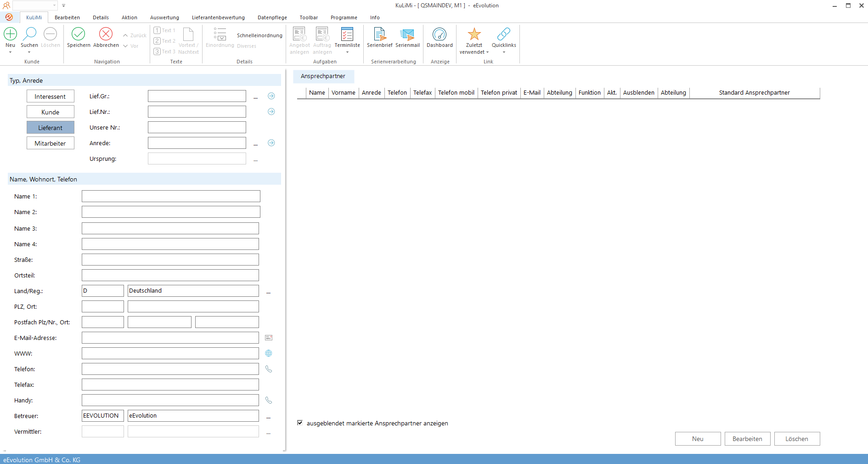Open the Aktion ribbon tab
This screenshot has height=464, width=868.
pos(130,17)
